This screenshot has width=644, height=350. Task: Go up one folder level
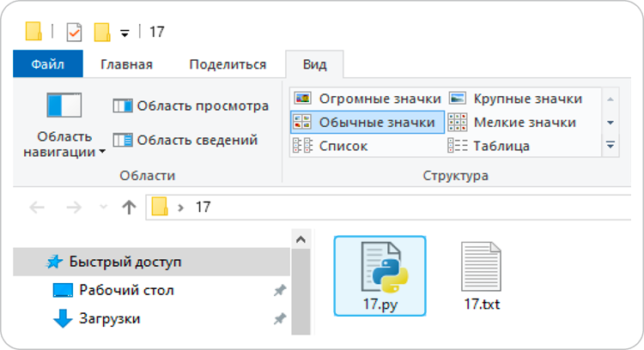(129, 208)
